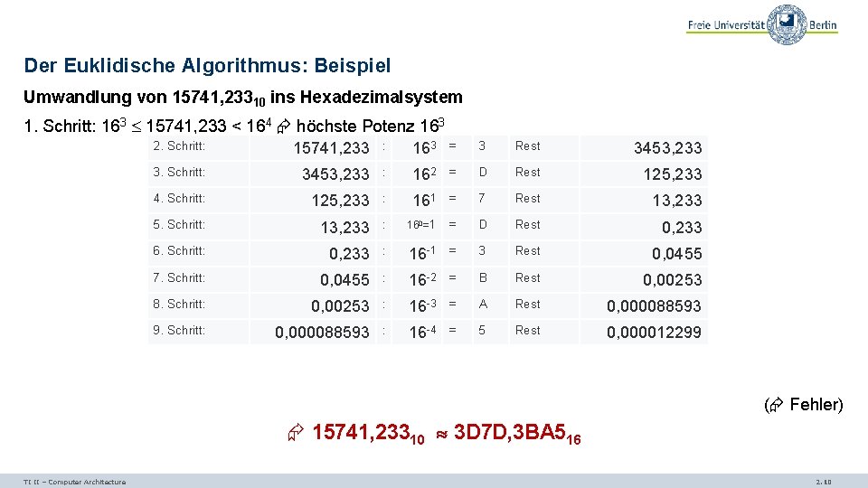Click the result digit 'D' in step 3
This screenshot has width=868, height=488.
[x=483, y=172]
